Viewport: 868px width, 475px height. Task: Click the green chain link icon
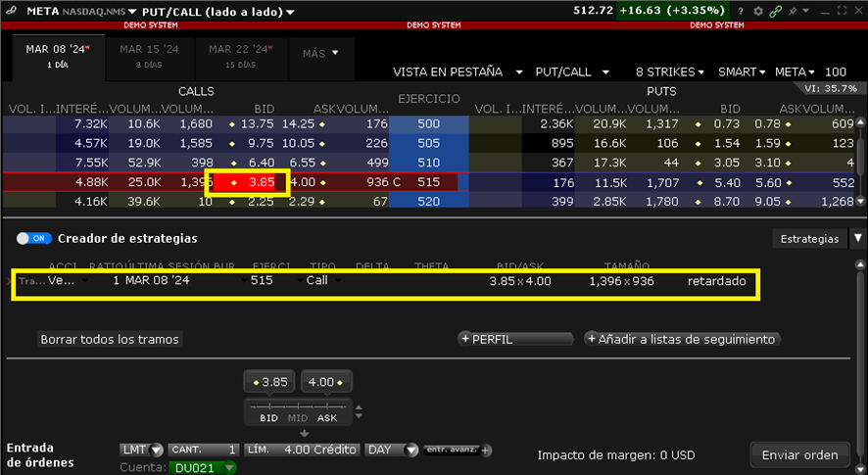pyautogui.click(x=775, y=12)
